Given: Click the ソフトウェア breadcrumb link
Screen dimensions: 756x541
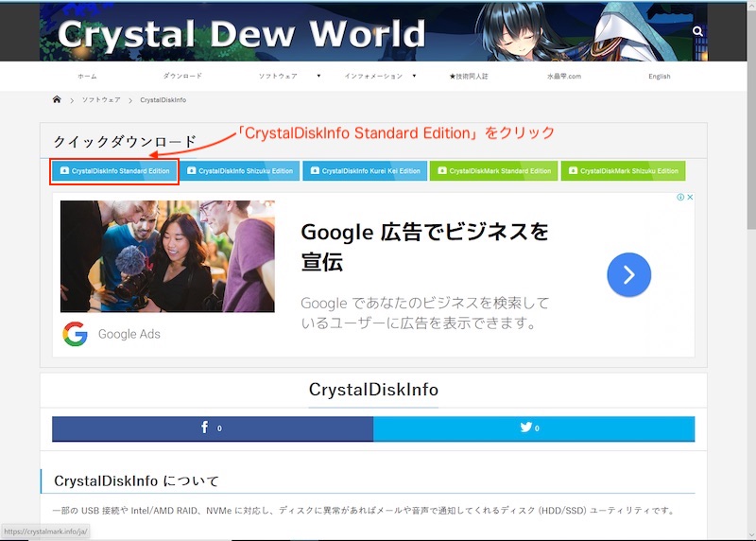Looking at the screenshot, I should point(101,100).
